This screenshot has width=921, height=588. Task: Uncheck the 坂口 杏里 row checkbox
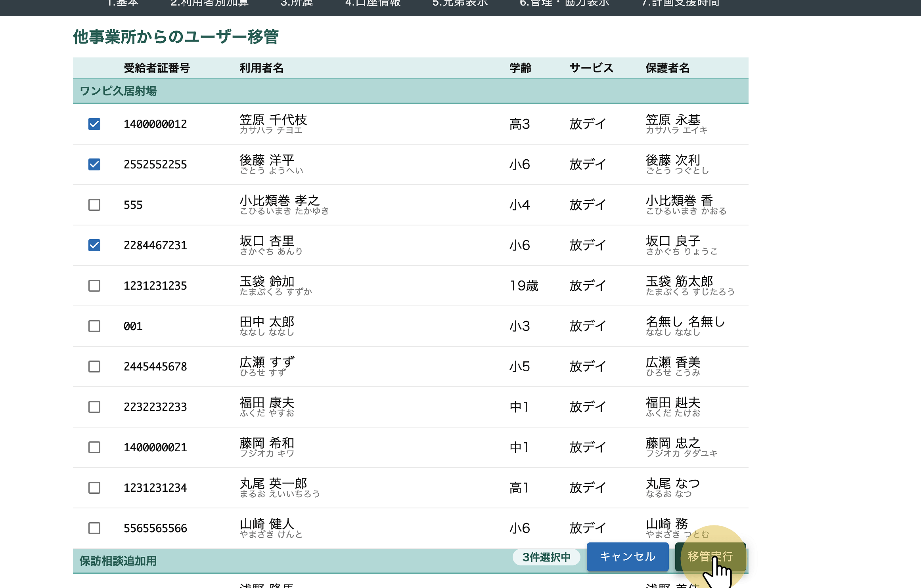click(94, 245)
